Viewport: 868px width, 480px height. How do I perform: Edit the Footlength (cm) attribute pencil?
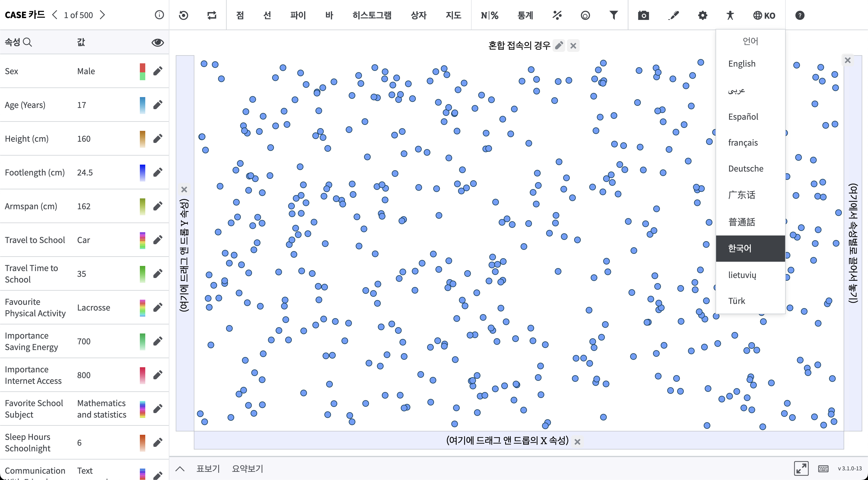click(158, 172)
